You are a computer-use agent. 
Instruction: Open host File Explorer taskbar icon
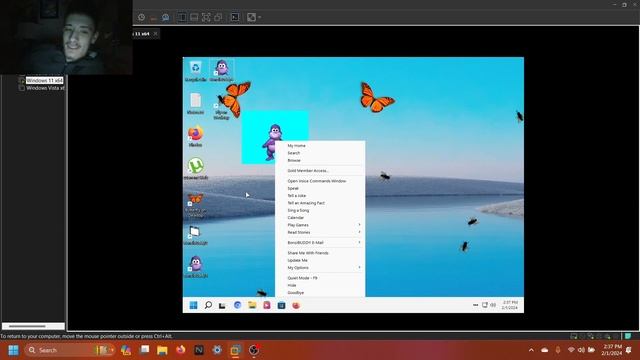pos(162,350)
